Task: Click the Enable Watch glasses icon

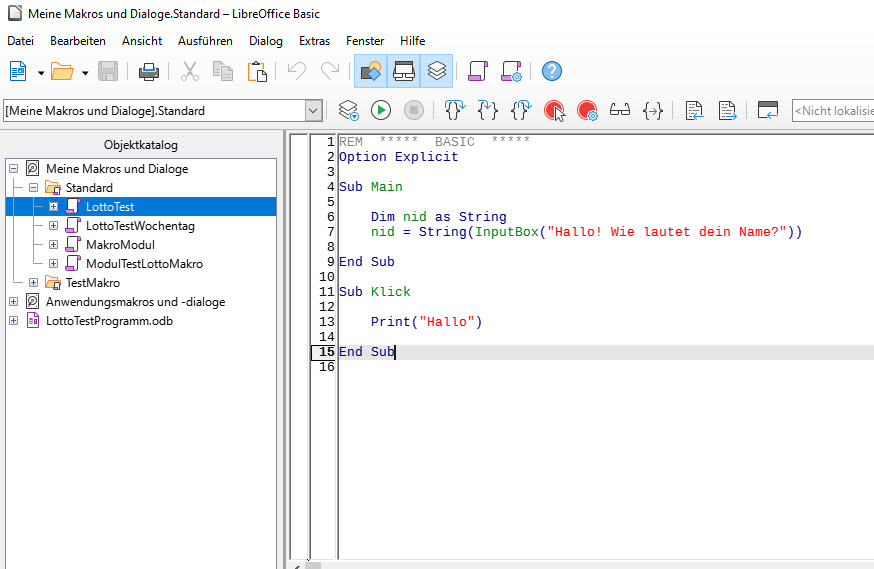Action: coord(620,110)
